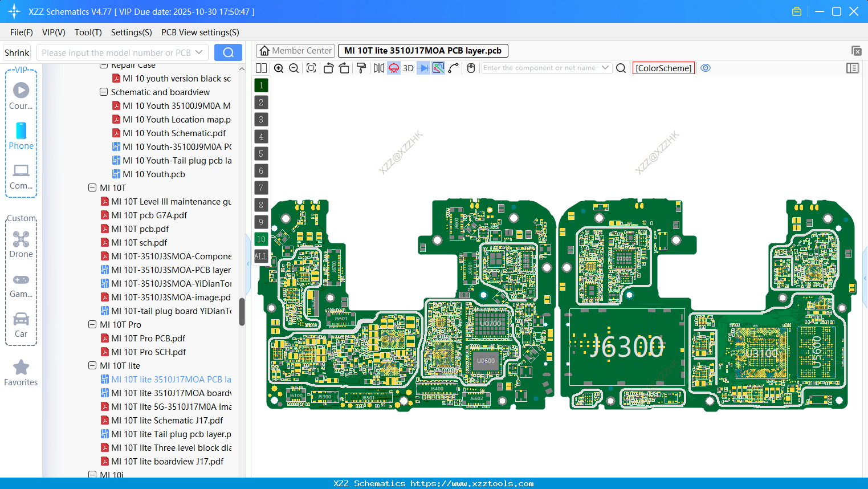Open the PCB View settings menu
The image size is (868, 489).
click(199, 32)
